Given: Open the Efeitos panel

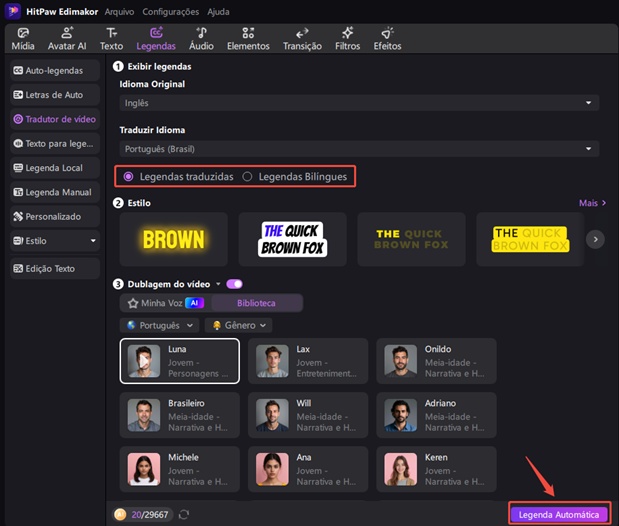Looking at the screenshot, I should point(387,39).
